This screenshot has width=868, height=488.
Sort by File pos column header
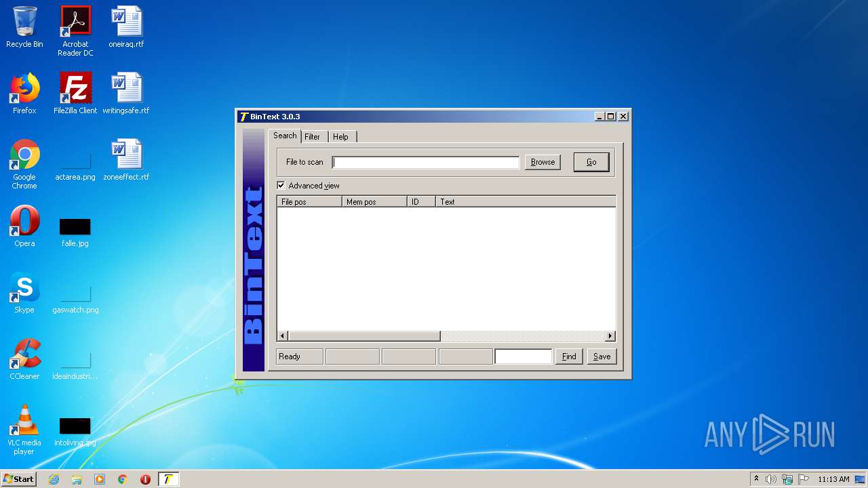tap(309, 202)
